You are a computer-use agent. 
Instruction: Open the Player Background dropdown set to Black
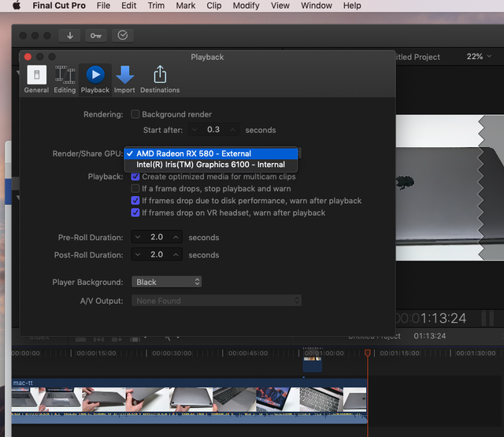pos(166,282)
